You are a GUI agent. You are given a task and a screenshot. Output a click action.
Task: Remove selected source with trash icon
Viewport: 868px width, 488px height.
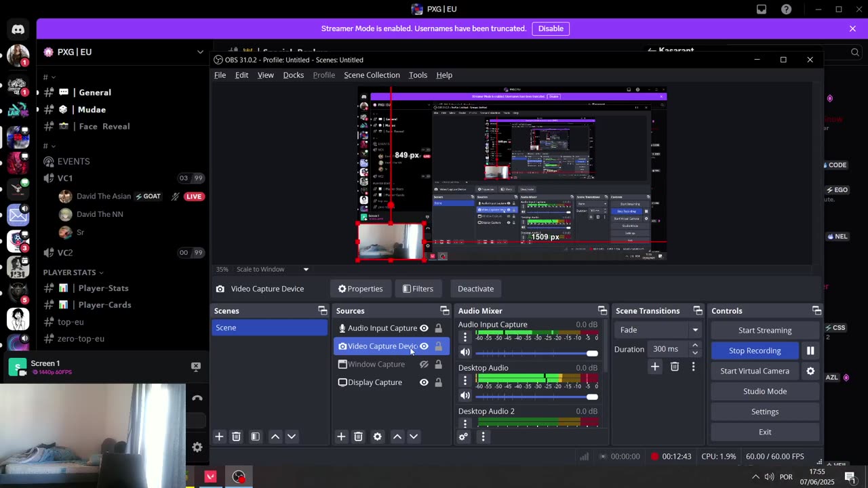click(x=358, y=436)
